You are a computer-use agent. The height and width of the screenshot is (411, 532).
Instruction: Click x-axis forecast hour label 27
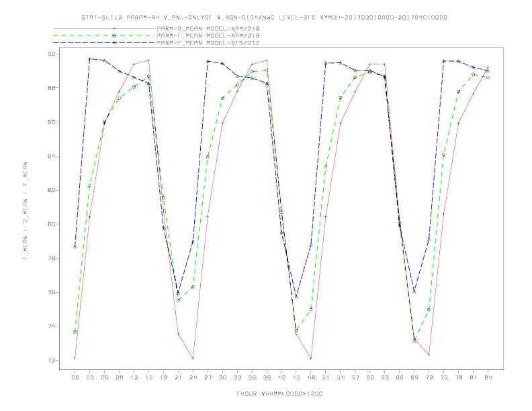click(208, 377)
